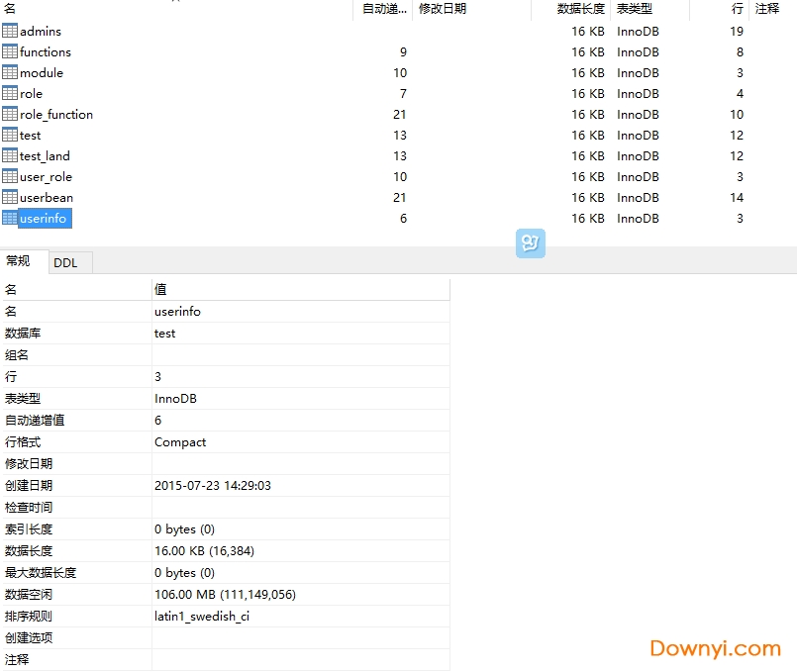797x672 pixels.
Task: Sort tables by the 名 column header
Action: coord(12,9)
